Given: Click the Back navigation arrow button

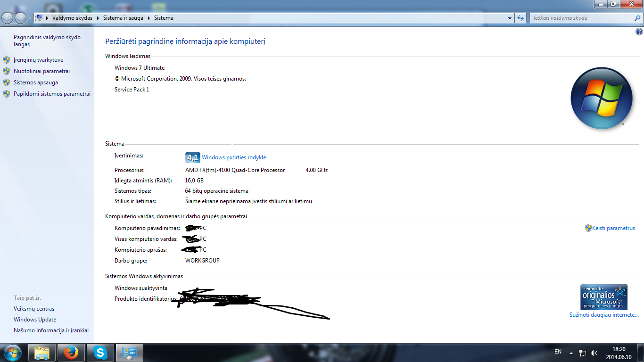Looking at the screenshot, I should tap(8, 18).
